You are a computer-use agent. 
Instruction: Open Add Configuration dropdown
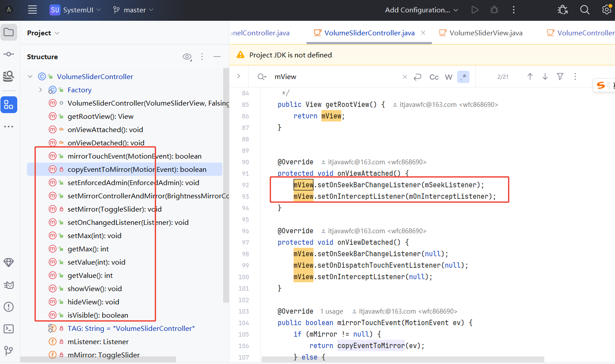click(422, 10)
